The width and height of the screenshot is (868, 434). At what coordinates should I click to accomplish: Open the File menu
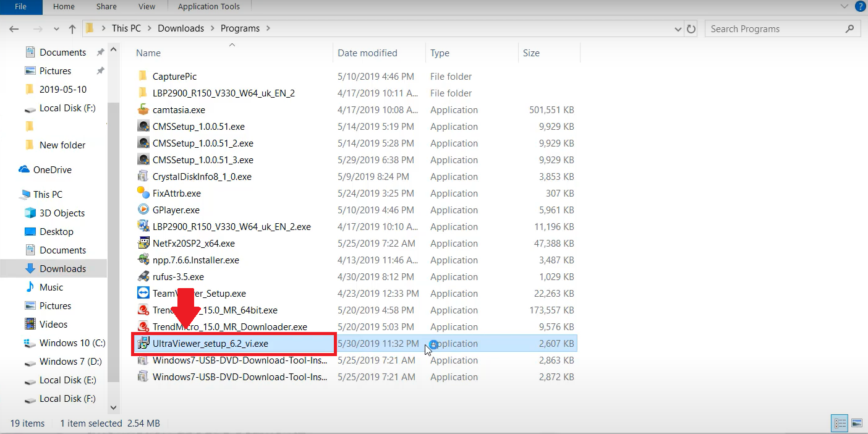pyautogui.click(x=21, y=7)
